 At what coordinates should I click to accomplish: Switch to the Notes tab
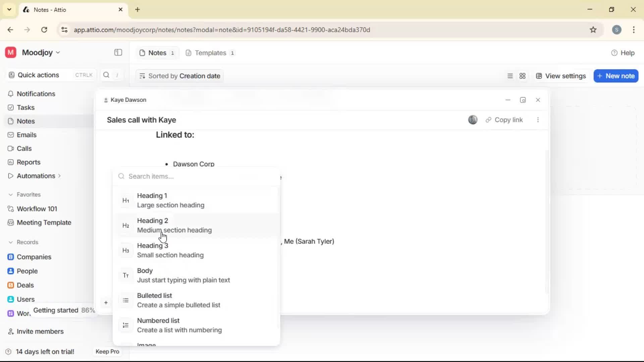pos(157,53)
